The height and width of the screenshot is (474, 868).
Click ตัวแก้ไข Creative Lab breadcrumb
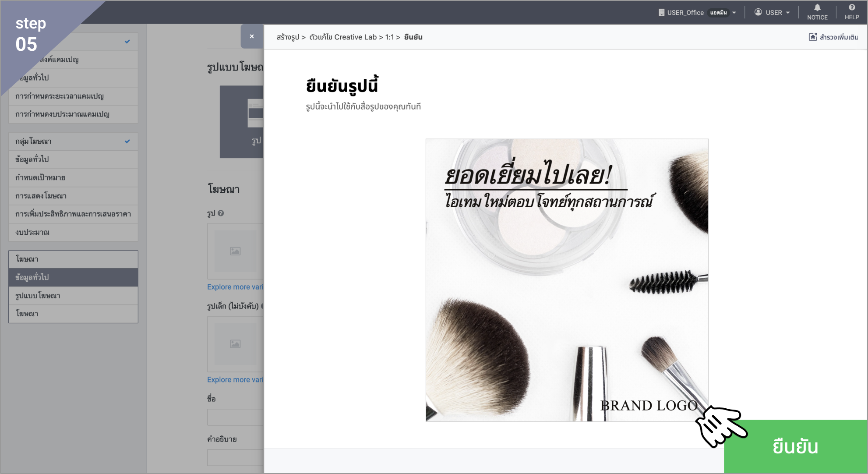point(342,37)
